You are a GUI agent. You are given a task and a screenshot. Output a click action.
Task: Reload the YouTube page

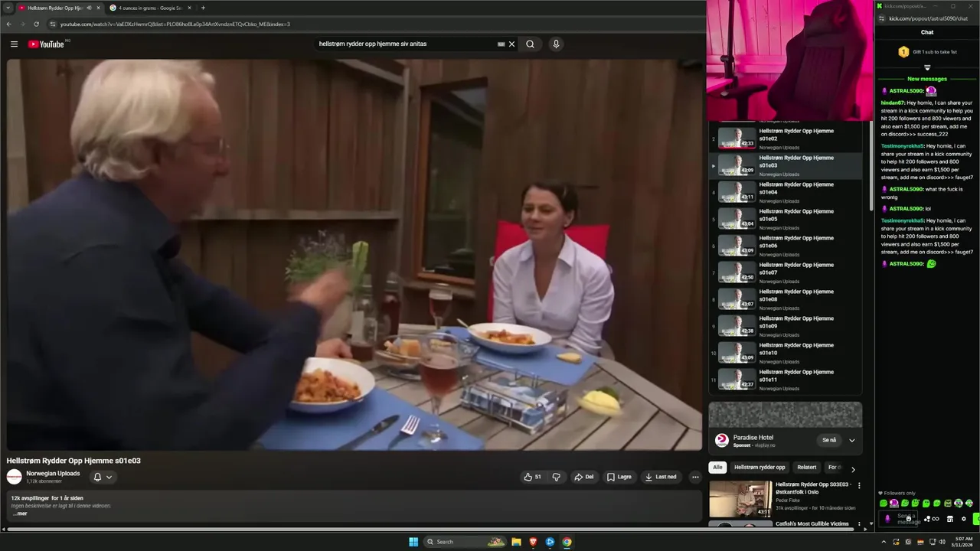point(36,24)
